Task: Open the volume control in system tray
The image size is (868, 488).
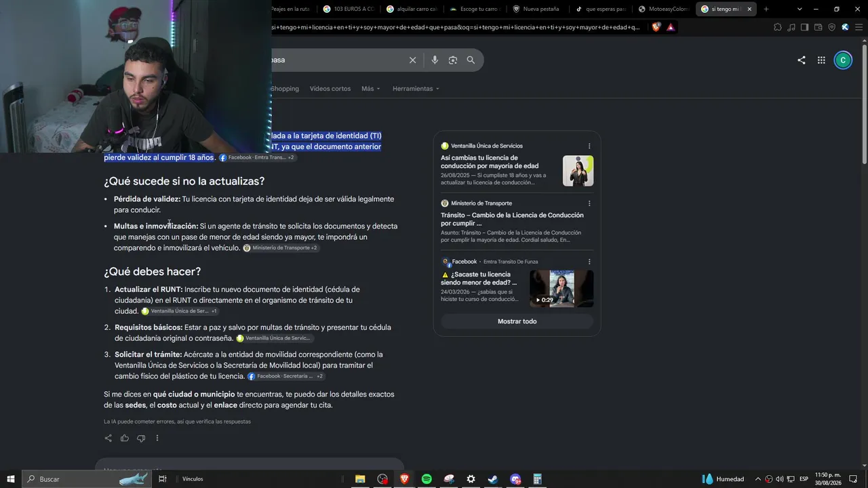Action: point(779,479)
